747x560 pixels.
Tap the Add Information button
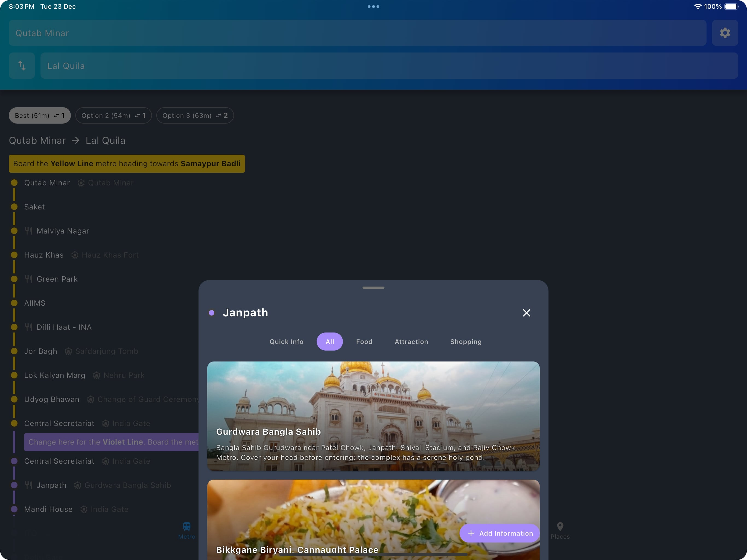coord(500,533)
